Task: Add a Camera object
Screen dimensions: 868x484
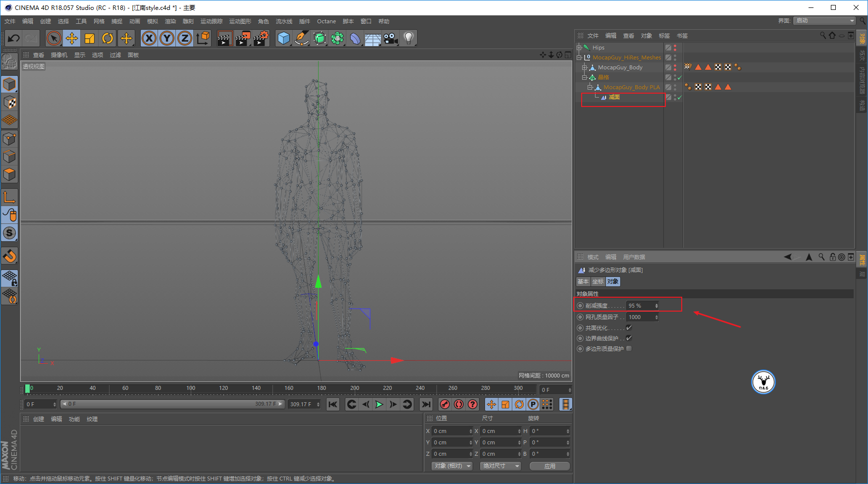Action: (x=391, y=38)
